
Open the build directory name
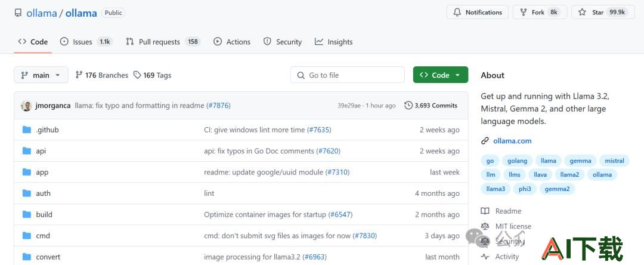[x=44, y=214]
